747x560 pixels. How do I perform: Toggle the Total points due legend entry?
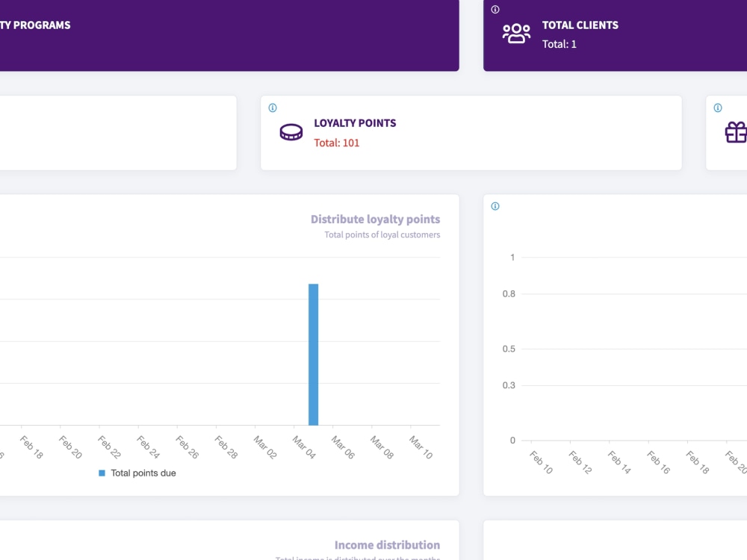(137, 473)
